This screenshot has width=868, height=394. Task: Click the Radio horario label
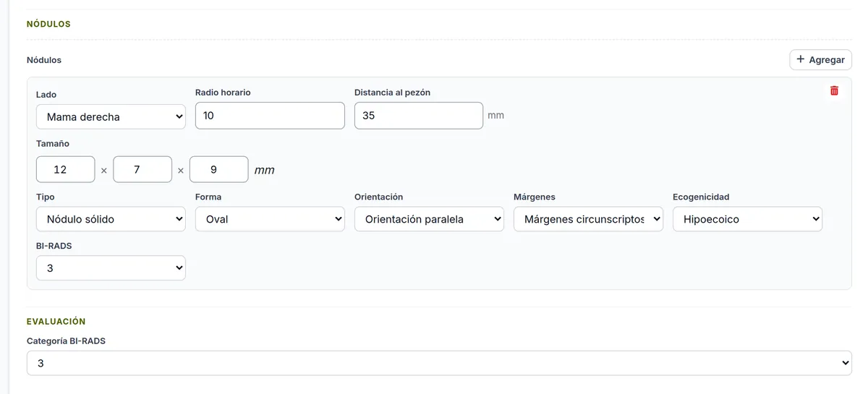(223, 93)
